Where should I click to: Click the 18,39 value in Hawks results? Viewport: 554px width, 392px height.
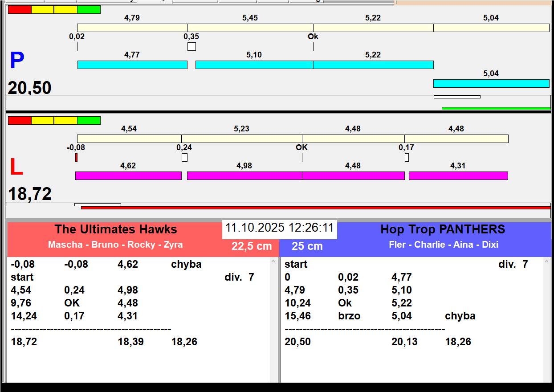click(131, 342)
